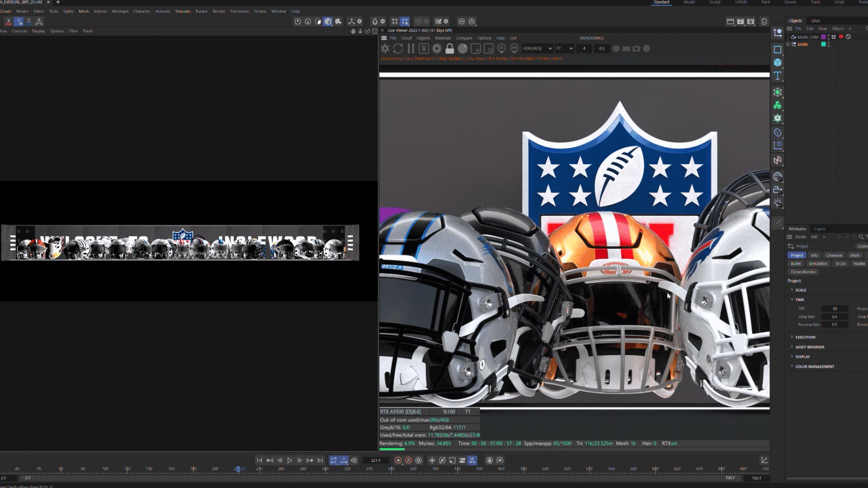Restart render with the refresh arrows icon
The width and height of the screenshot is (868, 488).
tap(398, 48)
